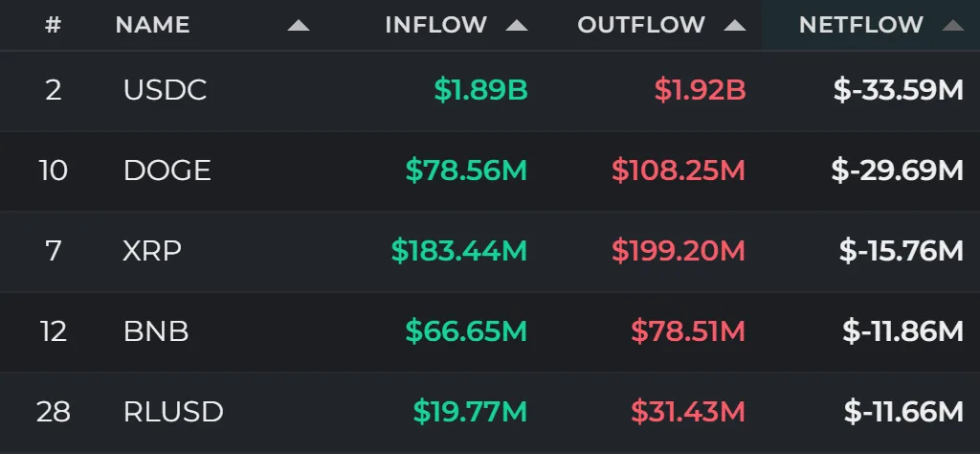Select the DOGE name cell
The height and width of the screenshot is (454, 980).
[x=167, y=170]
